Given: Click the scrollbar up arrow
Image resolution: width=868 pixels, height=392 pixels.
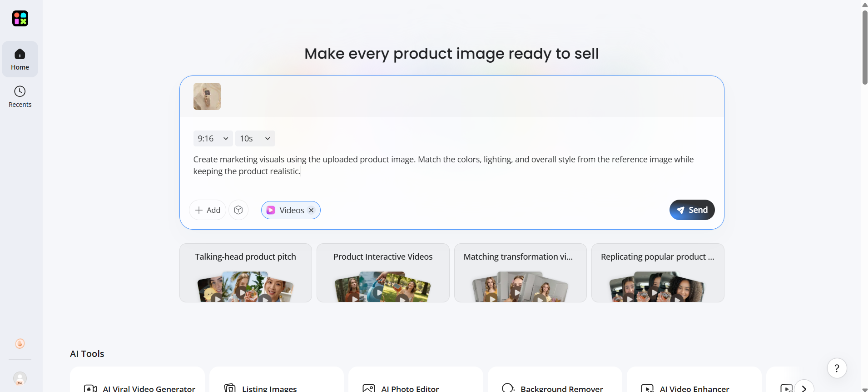Looking at the screenshot, I should pyautogui.click(x=865, y=5).
